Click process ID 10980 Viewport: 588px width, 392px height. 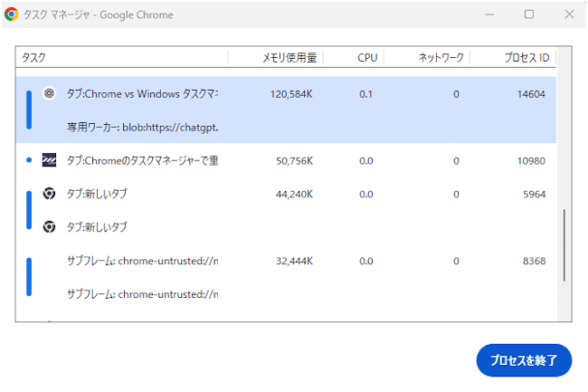[x=531, y=161]
